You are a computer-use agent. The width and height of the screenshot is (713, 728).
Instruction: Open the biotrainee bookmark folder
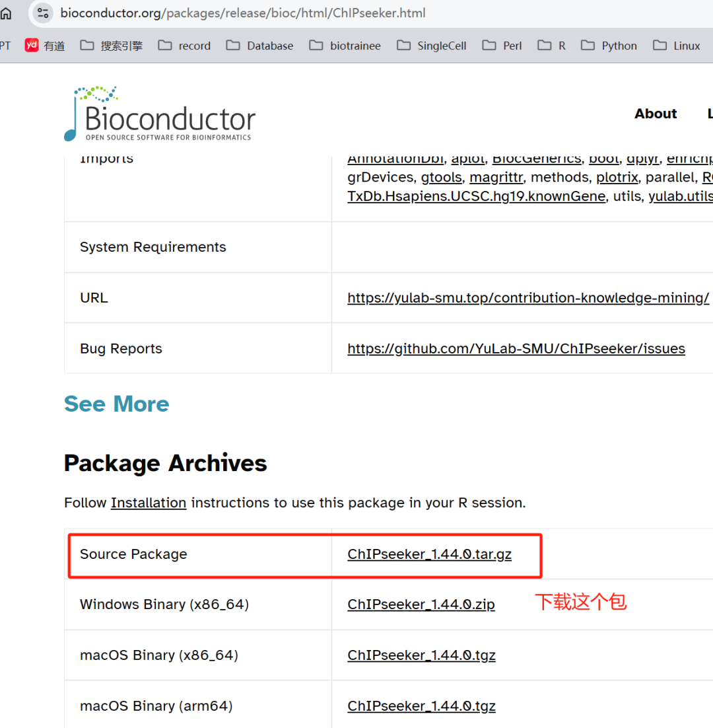click(345, 46)
